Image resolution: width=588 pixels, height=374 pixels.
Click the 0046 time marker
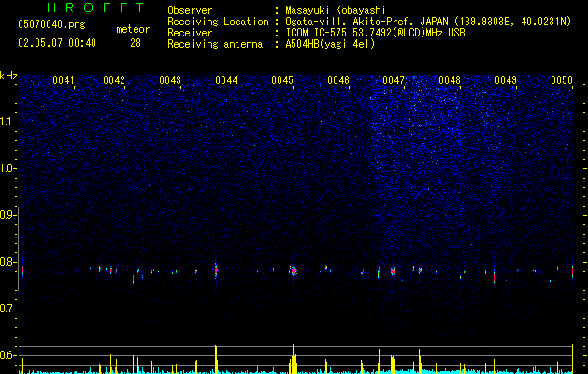point(337,80)
